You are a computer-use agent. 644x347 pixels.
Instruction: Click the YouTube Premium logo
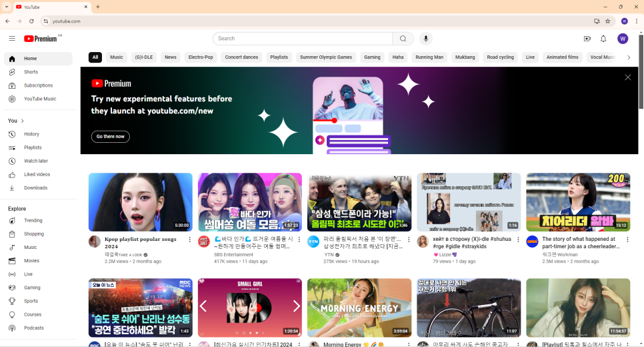click(40, 39)
